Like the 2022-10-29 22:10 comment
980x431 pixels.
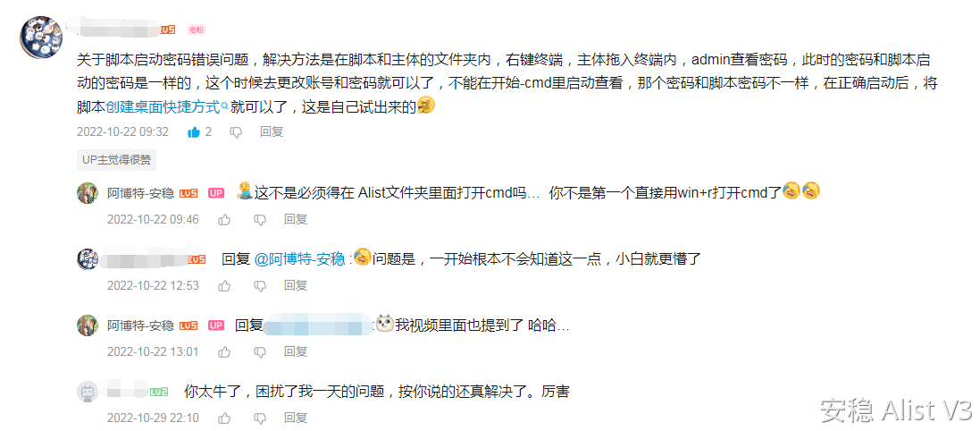tap(224, 418)
